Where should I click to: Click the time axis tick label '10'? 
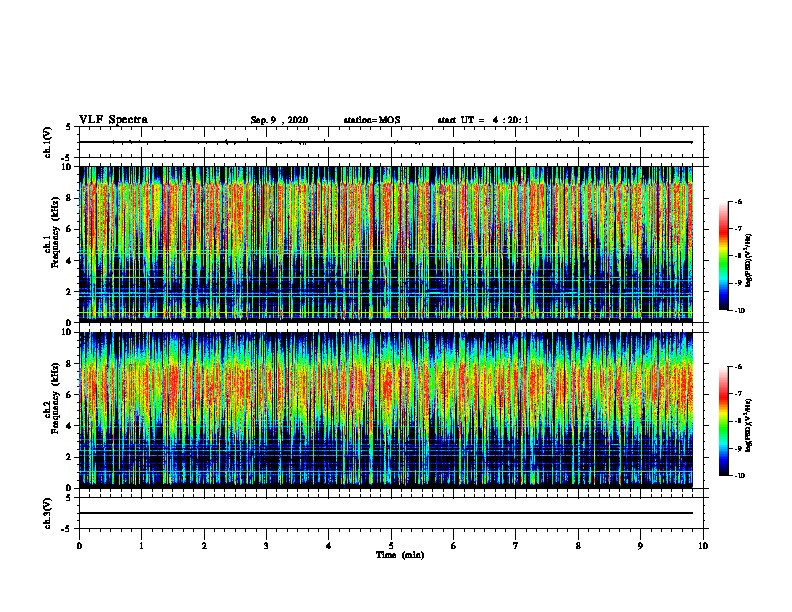703,545
